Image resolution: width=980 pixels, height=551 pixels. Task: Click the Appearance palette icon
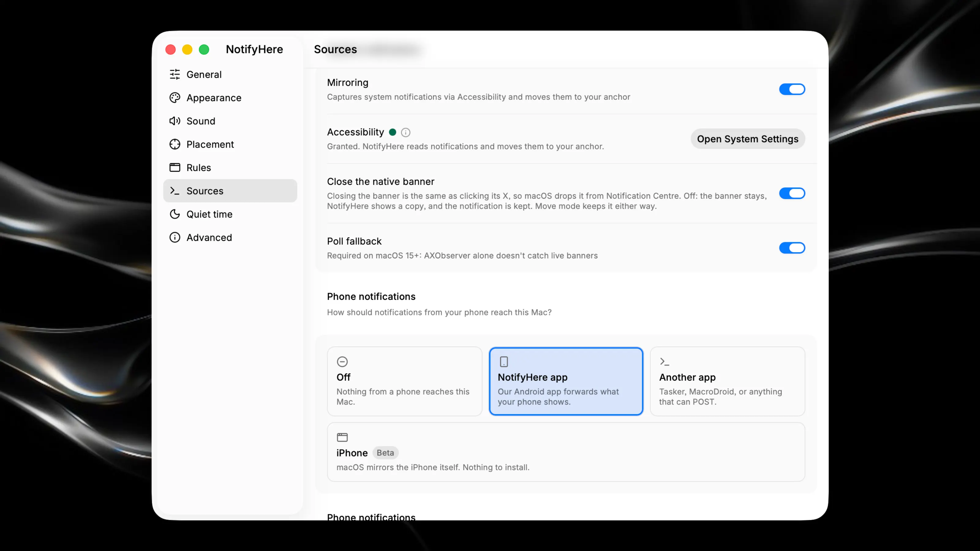tap(175, 98)
